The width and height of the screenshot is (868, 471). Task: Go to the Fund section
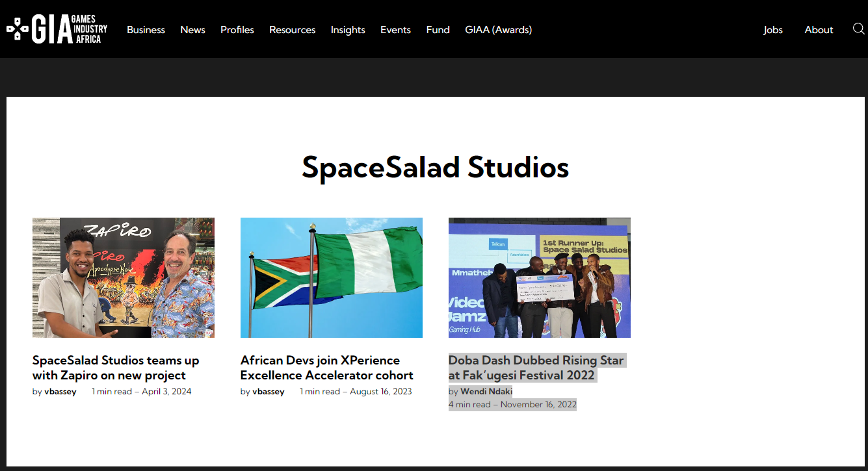(438, 30)
